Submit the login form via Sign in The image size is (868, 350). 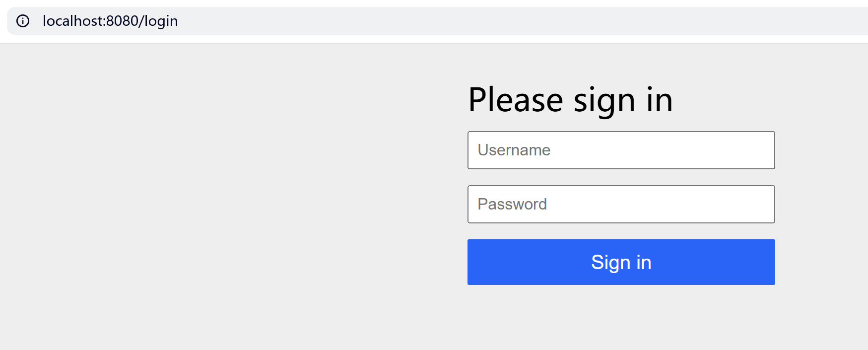[x=620, y=262]
